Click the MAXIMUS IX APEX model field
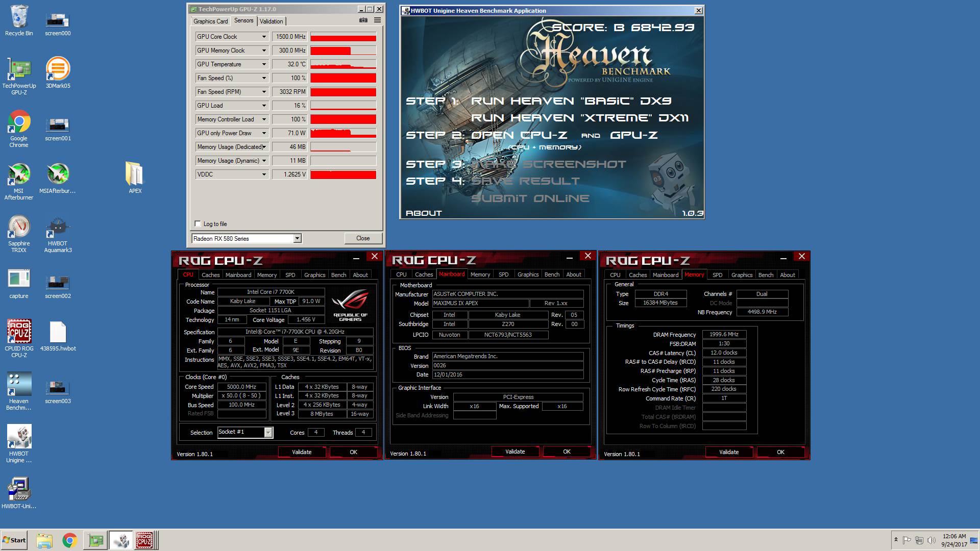The image size is (980, 551). [x=480, y=303]
